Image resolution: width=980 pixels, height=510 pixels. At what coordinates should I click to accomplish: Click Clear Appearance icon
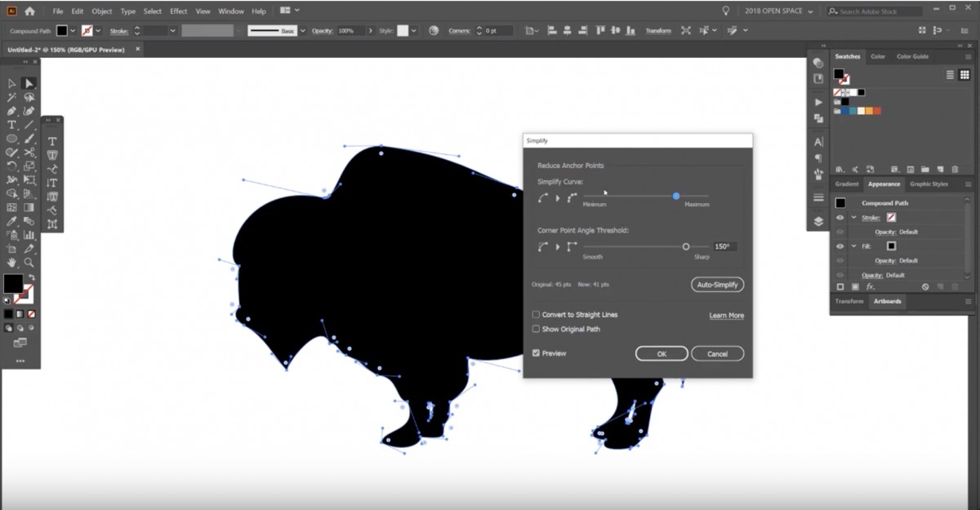[925, 287]
